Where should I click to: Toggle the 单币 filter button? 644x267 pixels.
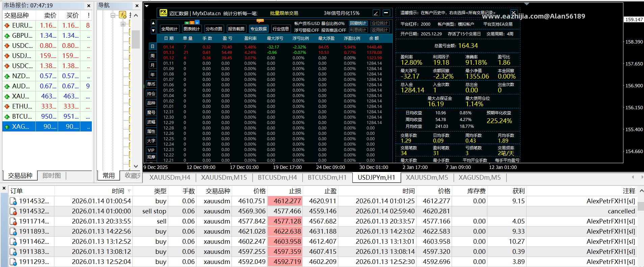[x=151, y=84]
